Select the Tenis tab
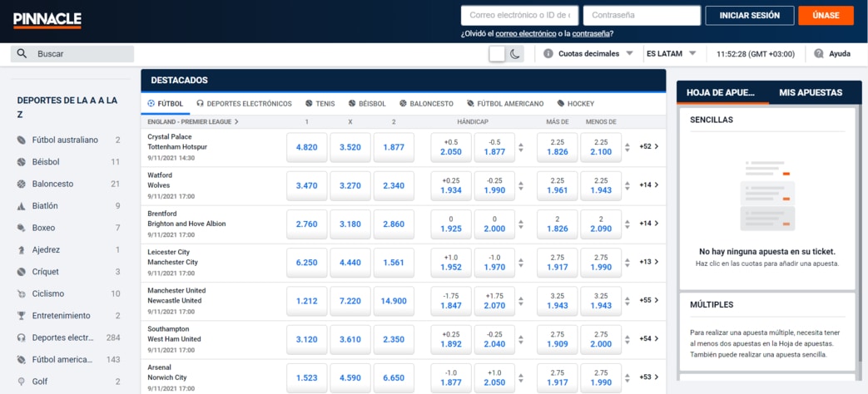The height and width of the screenshot is (394, 868). pos(320,103)
